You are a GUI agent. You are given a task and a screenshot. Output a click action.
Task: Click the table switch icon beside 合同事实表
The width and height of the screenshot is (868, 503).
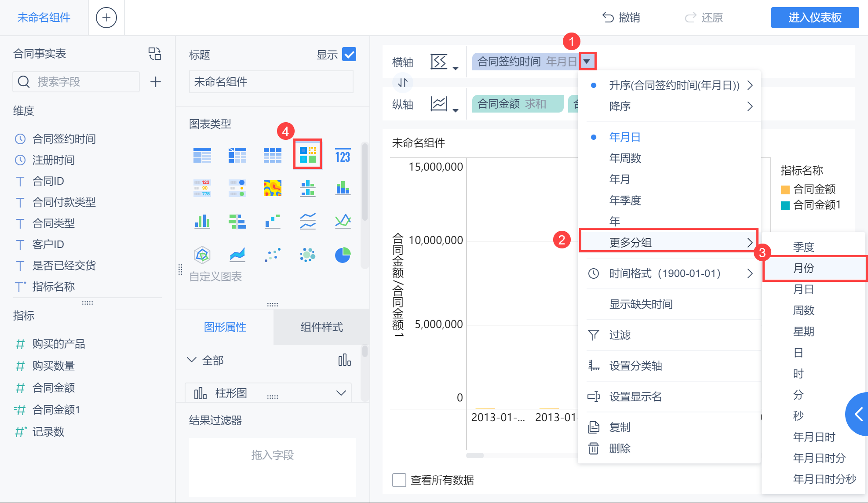155,54
